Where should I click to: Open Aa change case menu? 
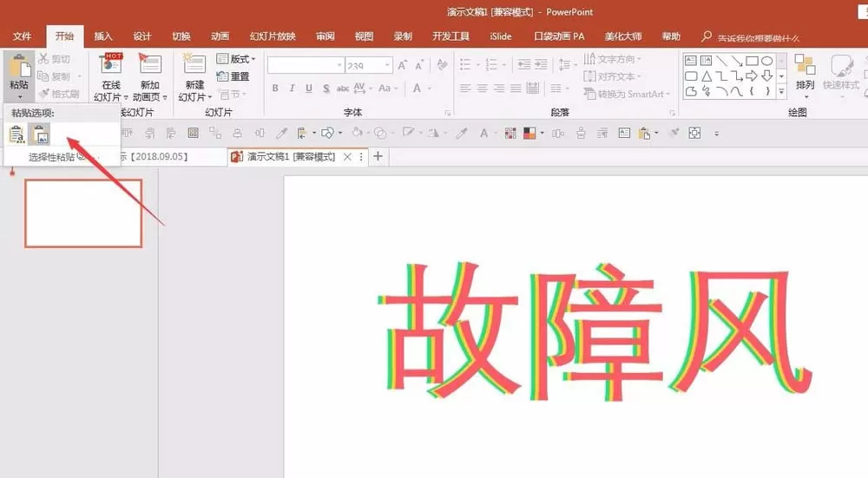point(388,88)
